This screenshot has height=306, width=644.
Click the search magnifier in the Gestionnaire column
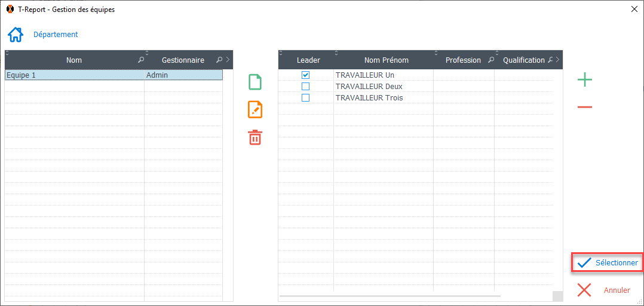(219, 60)
